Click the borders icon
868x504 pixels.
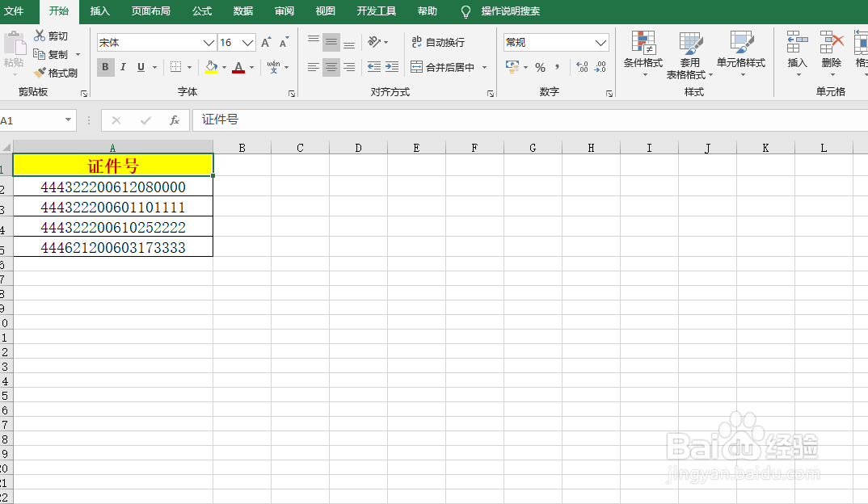point(175,67)
